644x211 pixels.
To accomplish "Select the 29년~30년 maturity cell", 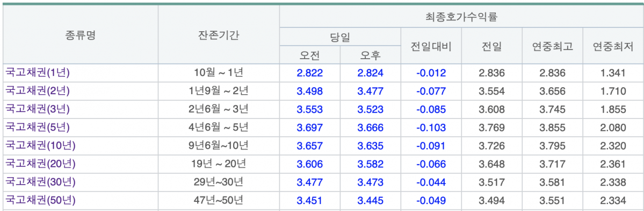I will (219, 182).
